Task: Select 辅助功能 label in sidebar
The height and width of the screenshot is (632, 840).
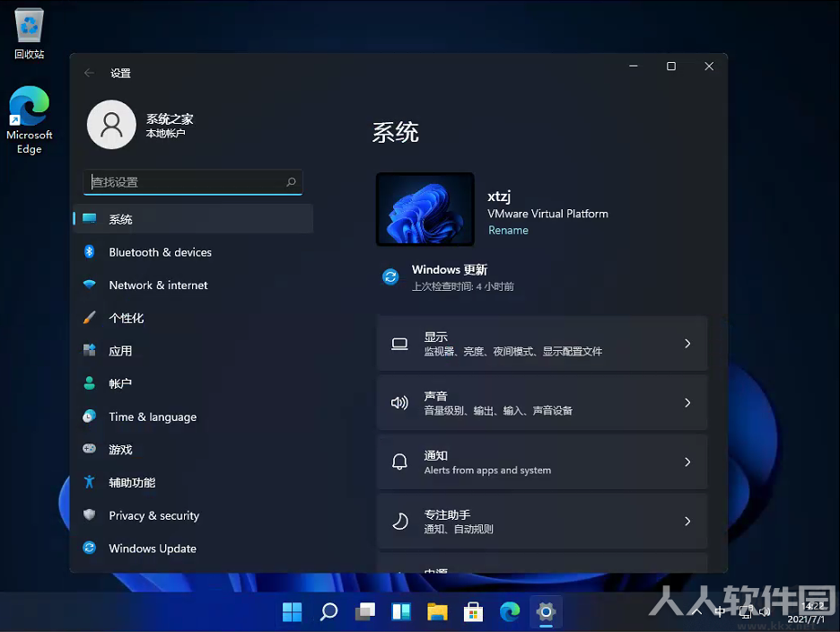Action: coord(132,482)
